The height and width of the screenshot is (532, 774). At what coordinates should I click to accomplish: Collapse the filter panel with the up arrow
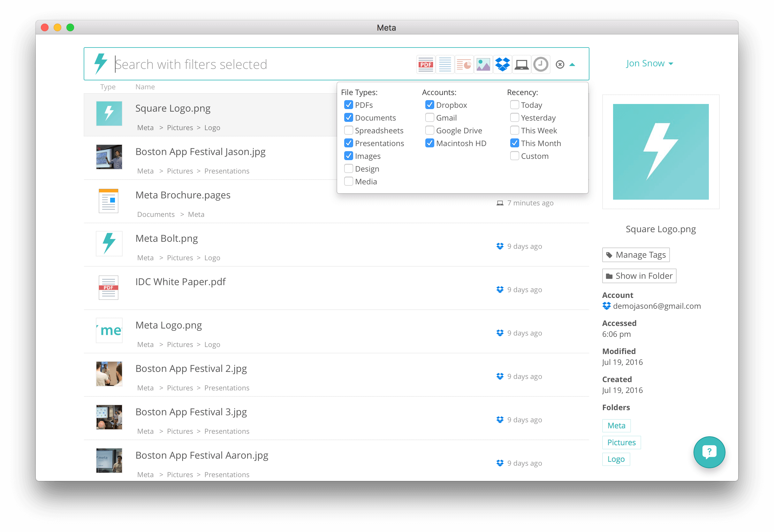pos(572,65)
